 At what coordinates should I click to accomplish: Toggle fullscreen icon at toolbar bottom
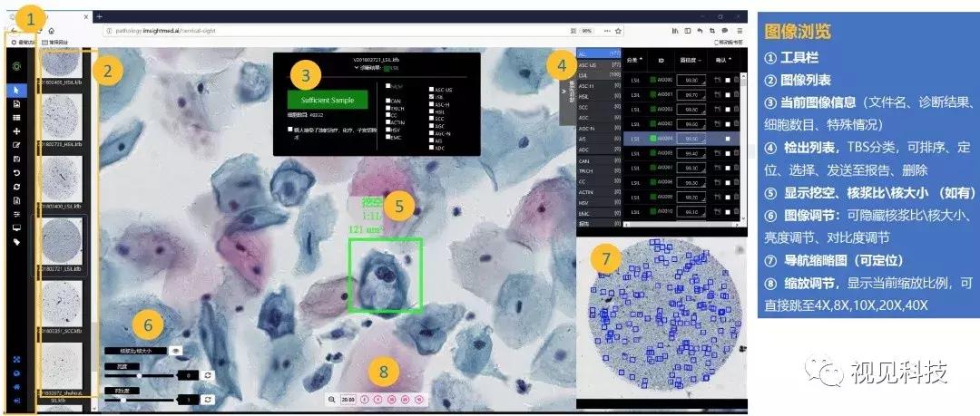tap(16, 360)
